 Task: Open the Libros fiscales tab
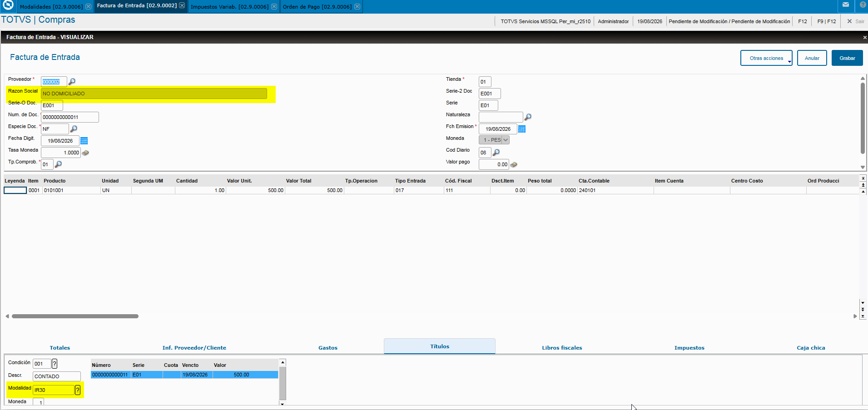562,348
